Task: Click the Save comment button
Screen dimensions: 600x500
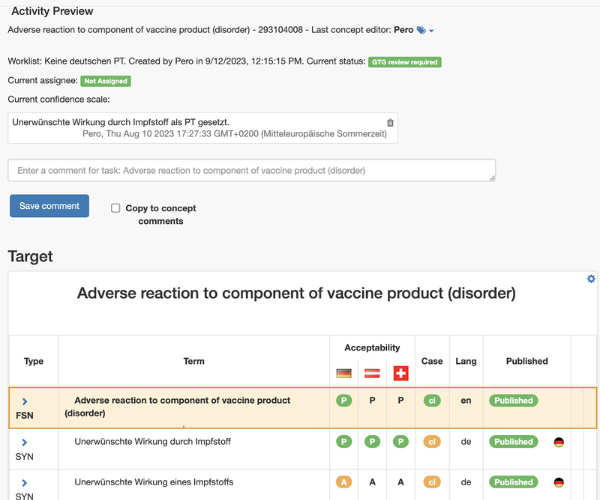Action: (x=49, y=206)
